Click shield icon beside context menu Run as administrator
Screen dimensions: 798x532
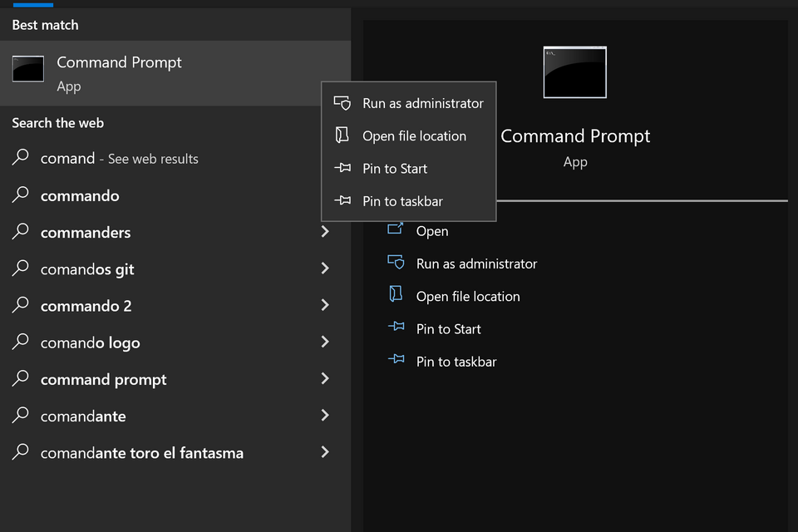[x=342, y=103]
